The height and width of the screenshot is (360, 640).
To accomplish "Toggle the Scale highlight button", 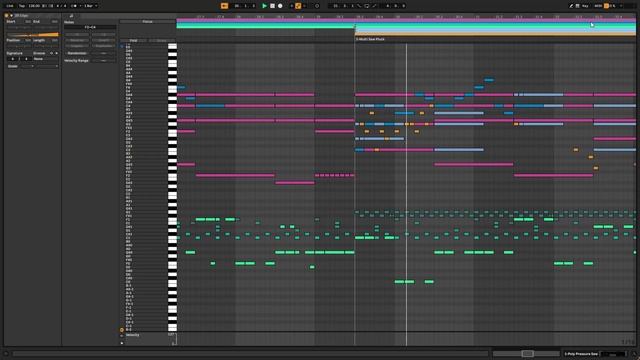I will pyautogui.click(x=162, y=40).
